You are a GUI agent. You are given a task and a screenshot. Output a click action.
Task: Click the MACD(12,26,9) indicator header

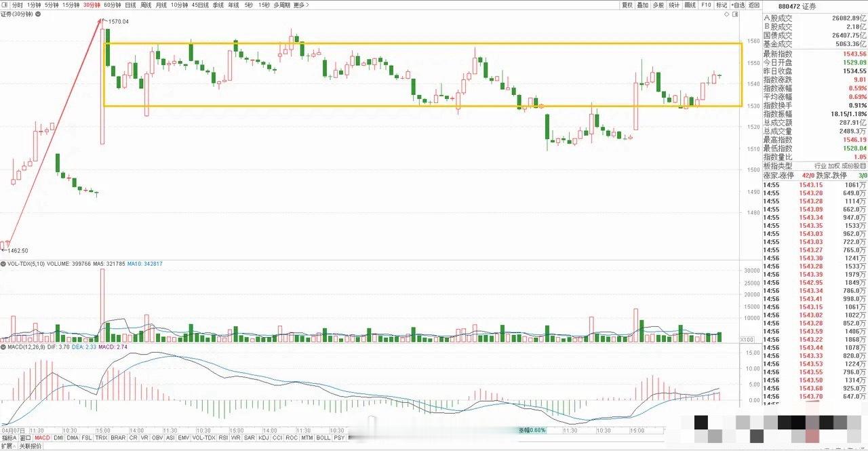25,347
